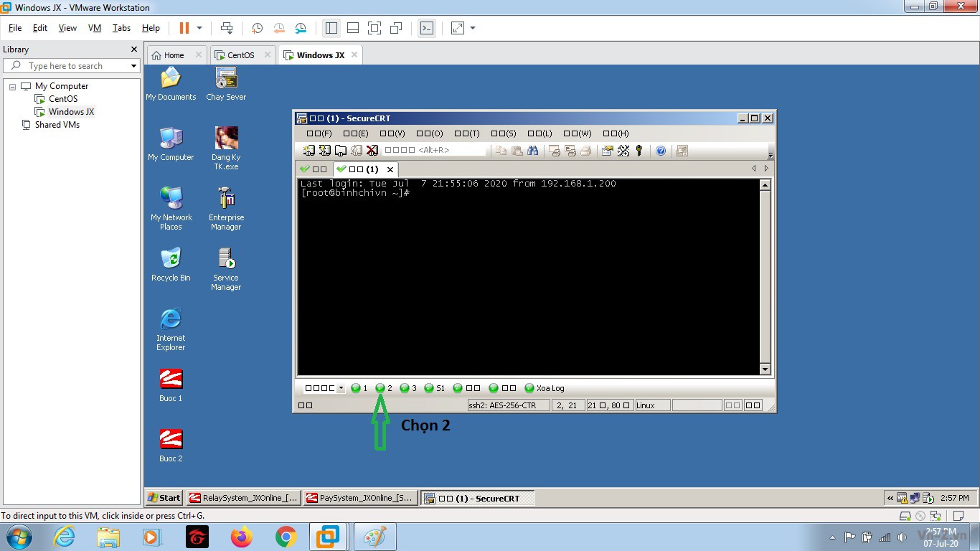980x551 pixels.
Task: Open the (F) menu in SecureCRT
Action: (x=319, y=133)
